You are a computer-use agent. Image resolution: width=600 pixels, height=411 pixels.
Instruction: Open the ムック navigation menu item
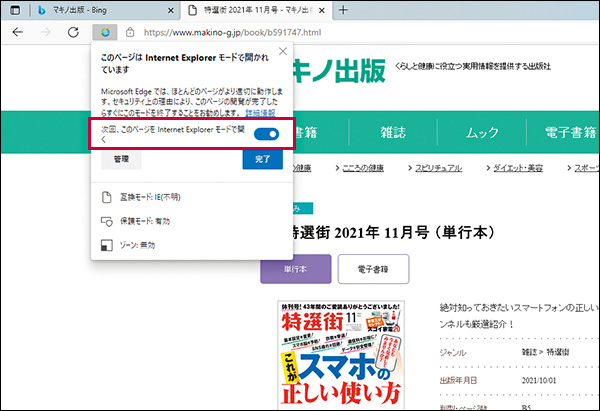click(482, 131)
